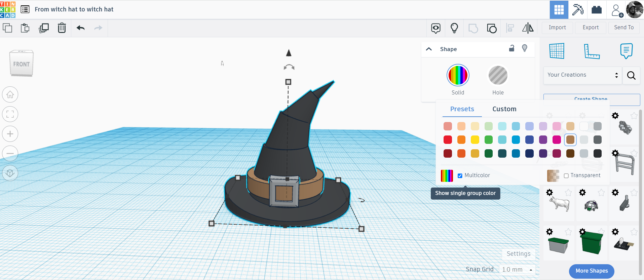Click the Create Shape button

592,99
